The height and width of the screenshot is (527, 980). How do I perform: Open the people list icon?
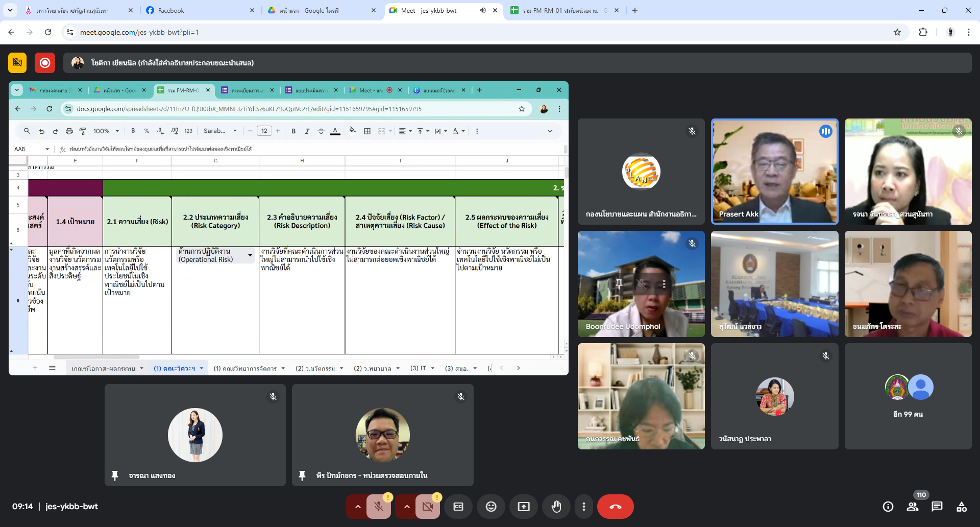pos(912,507)
